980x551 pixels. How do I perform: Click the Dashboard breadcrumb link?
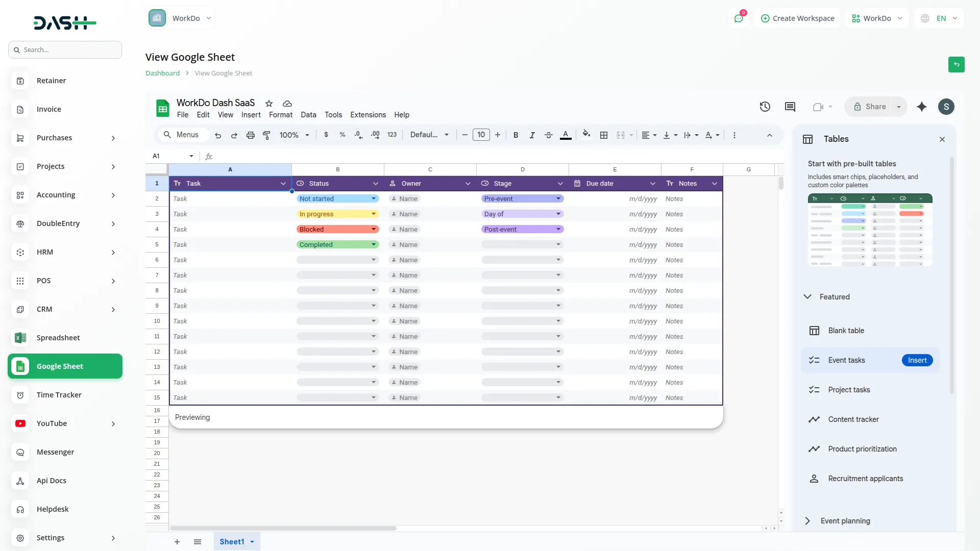pos(162,73)
